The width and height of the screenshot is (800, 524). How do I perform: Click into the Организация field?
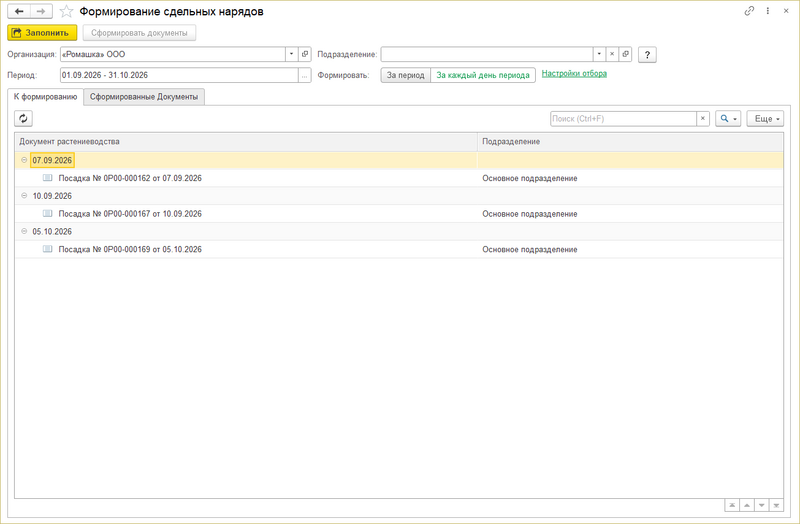point(172,54)
